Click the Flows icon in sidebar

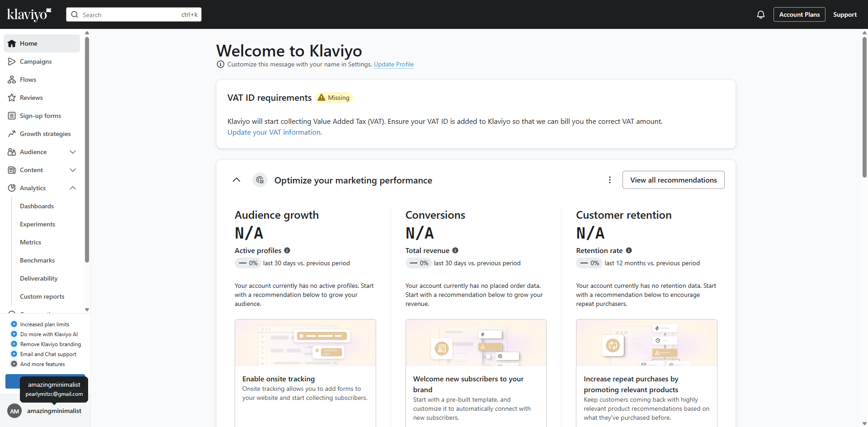point(12,80)
